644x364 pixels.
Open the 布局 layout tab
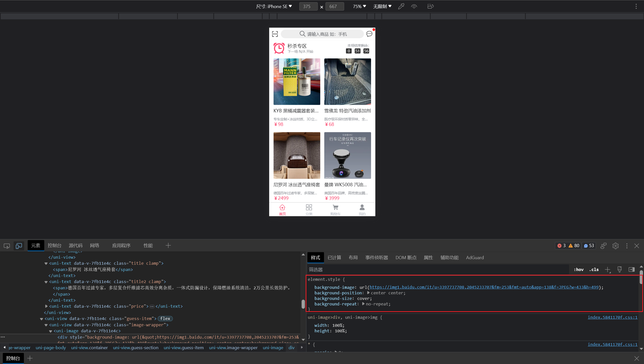(x=353, y=257)
